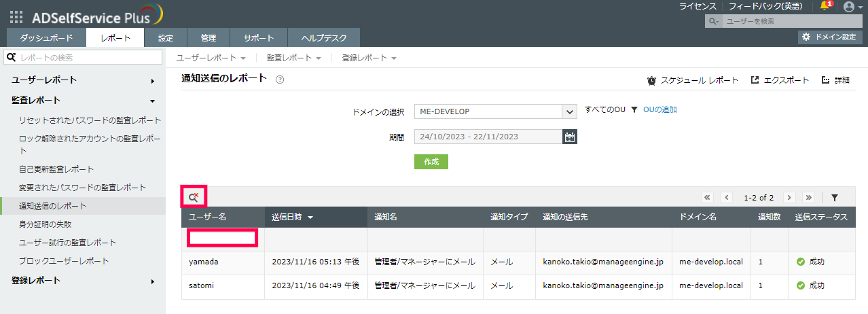868x314 pixels.
Task: Go to the next results page
Action: click(x=789, y=198)
